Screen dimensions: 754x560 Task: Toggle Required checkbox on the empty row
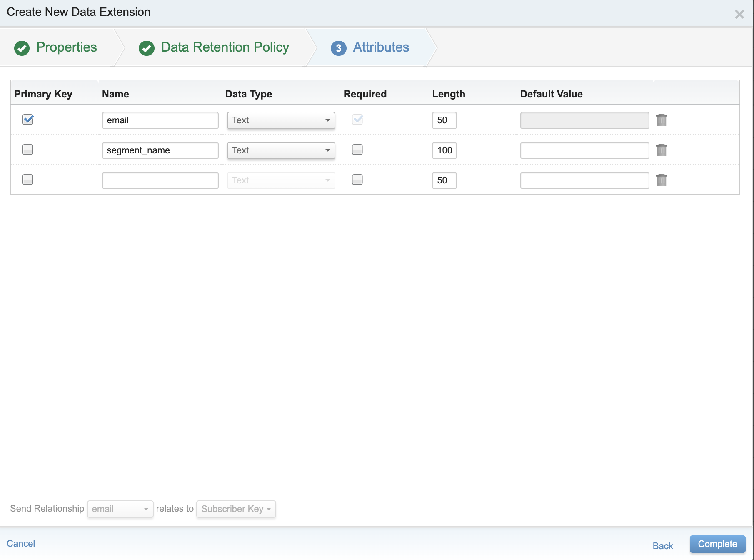[357, 180]
